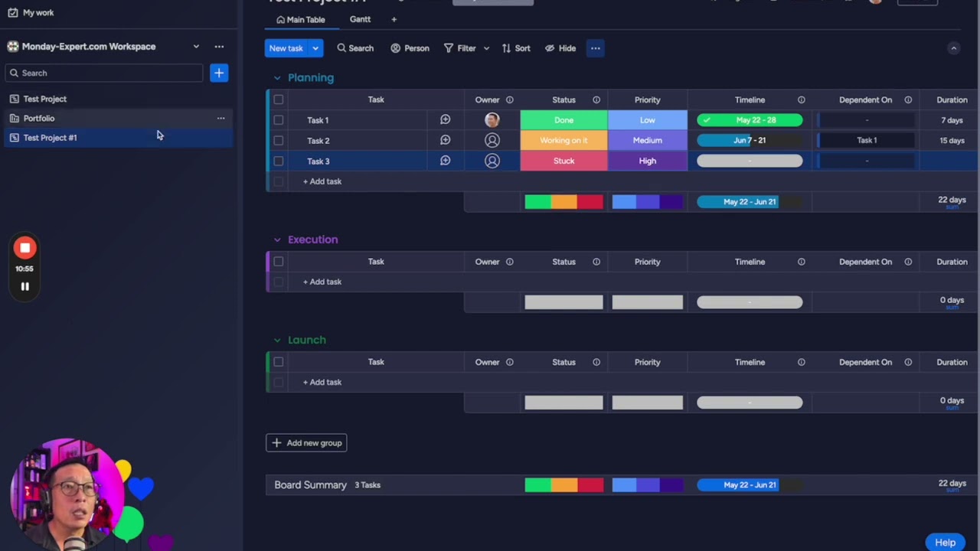Pause the screen recording
The image size is (980, 551).
click(x=24, y=286)
